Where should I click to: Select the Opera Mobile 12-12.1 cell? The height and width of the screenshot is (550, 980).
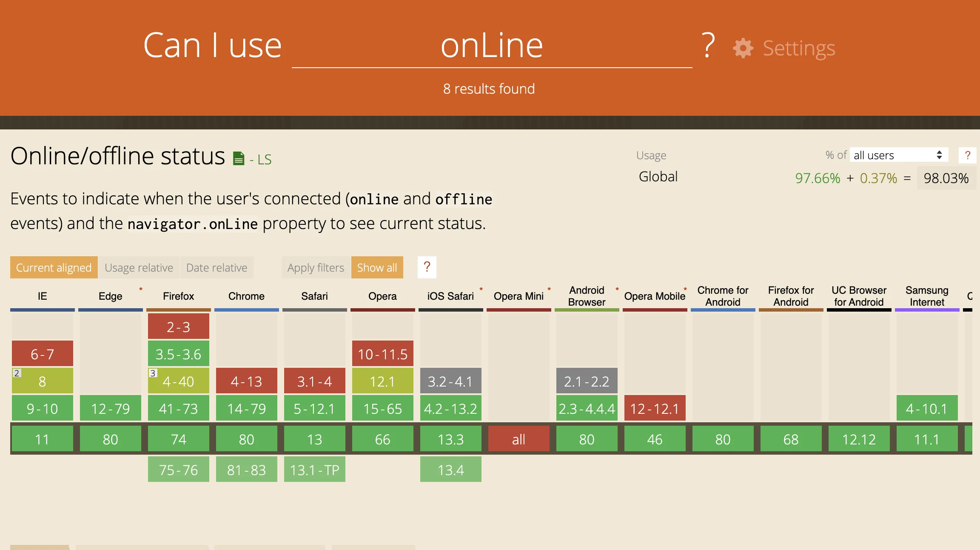[x=655, y=408]
